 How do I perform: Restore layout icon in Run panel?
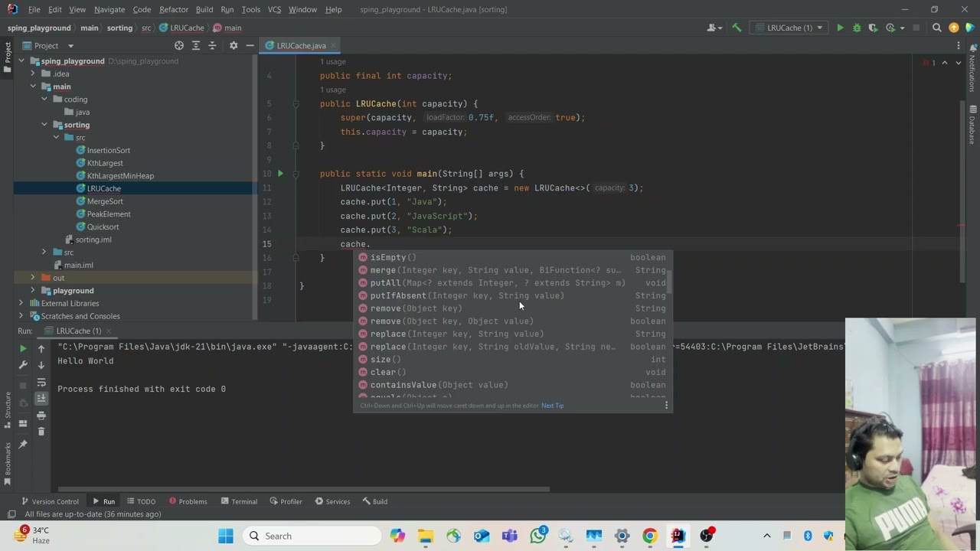[23, 423]
